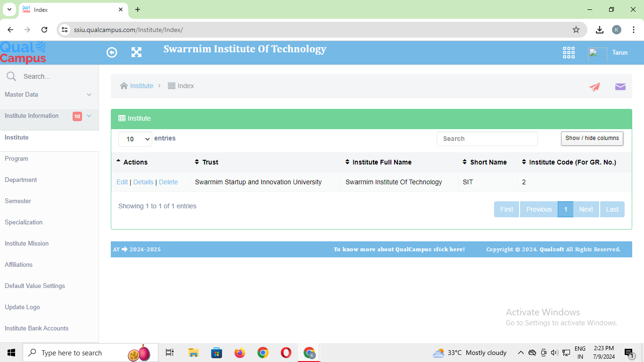The height and width of the screenshot is (362, 644).
Task: Open the tab search dropdown in Chrome
Action: click(x=9, y=9)
